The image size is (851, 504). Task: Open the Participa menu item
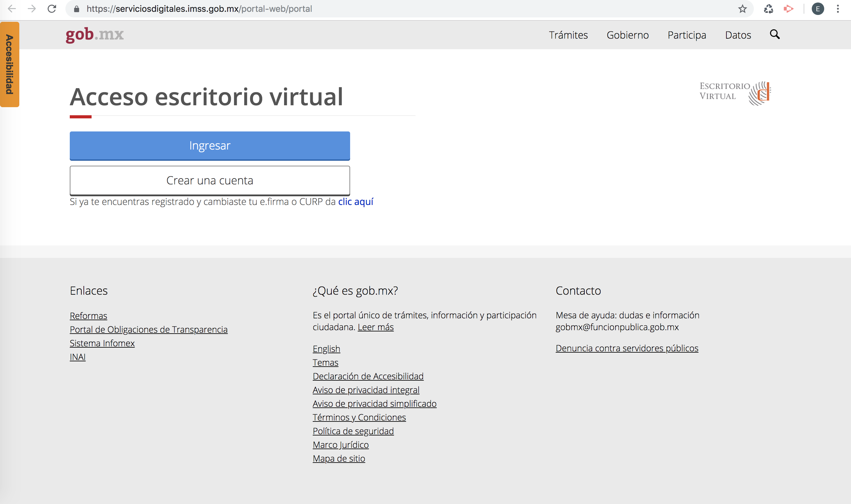(687, 35)
